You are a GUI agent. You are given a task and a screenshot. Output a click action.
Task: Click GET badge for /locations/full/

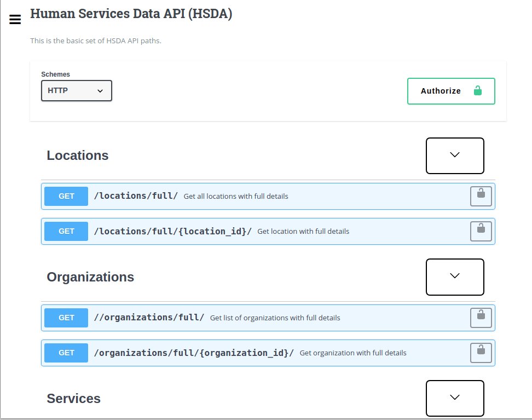[66, 196]
